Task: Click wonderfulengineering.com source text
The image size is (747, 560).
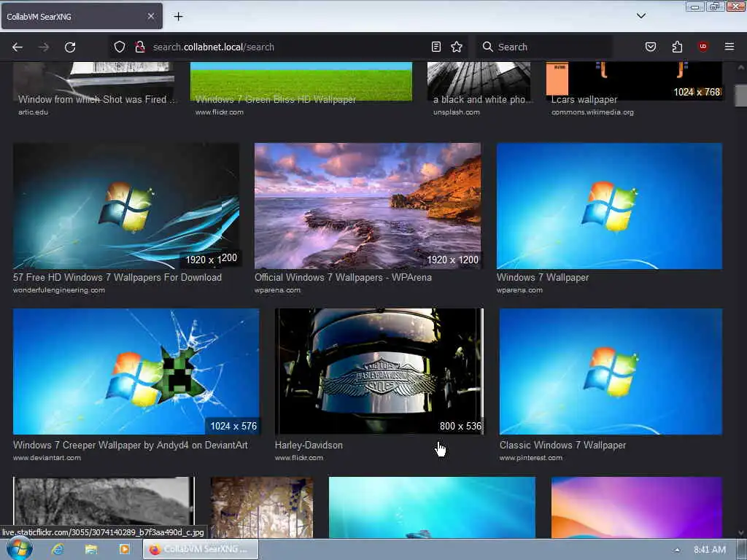Action: pos(59,290)
